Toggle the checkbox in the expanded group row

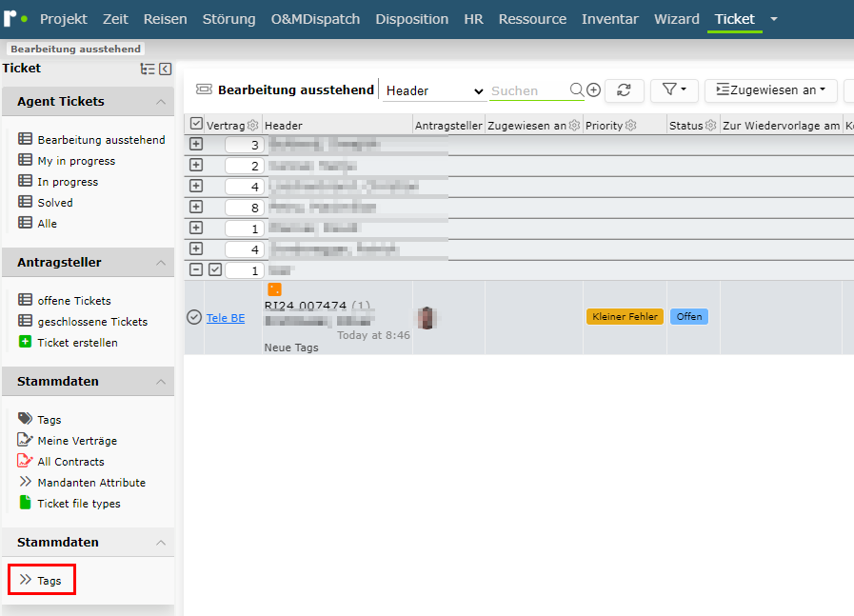pyautogui.click(x=215, y=269)
